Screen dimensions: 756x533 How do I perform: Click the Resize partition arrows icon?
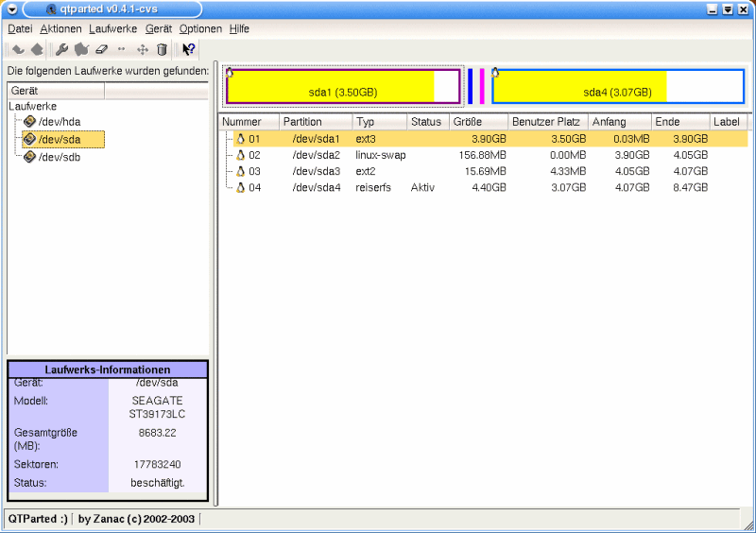click(122, 49)
